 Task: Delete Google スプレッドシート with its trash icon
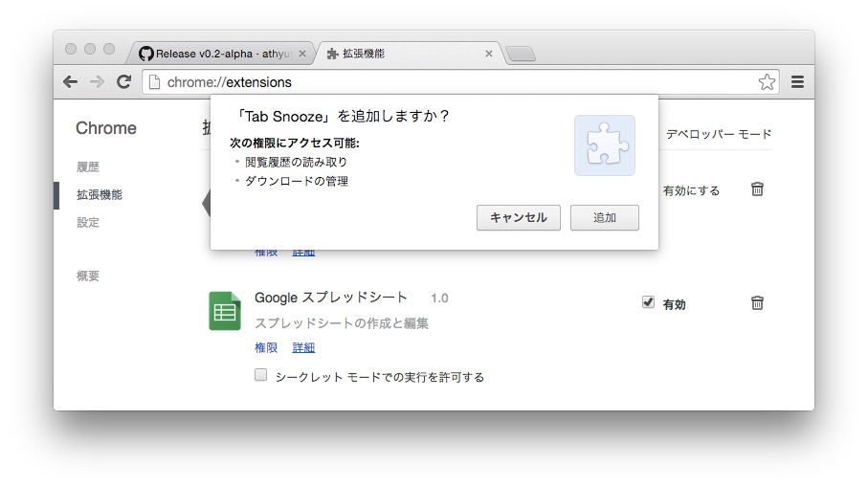(x=757, y=302)
